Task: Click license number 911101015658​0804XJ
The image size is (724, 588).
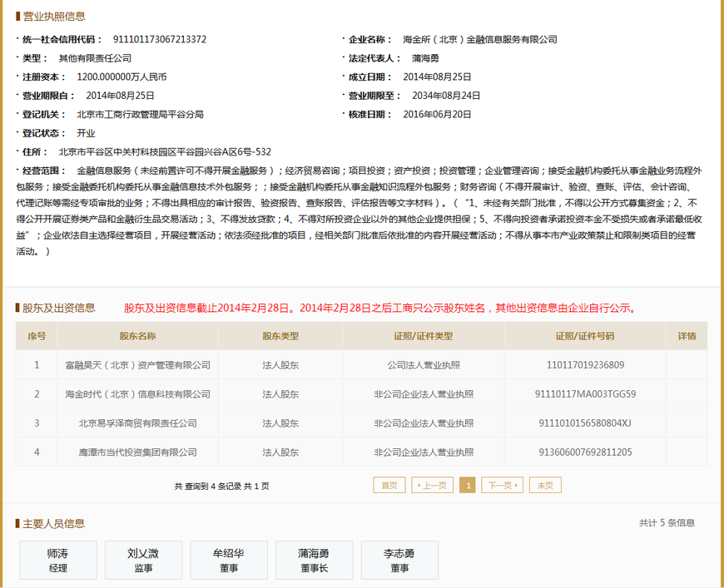Action: pos(585,423)
